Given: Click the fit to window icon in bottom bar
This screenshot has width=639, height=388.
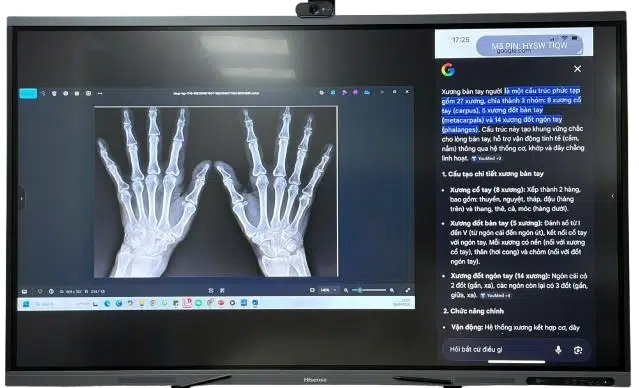Looking at the screenshot, I should 211,291.
